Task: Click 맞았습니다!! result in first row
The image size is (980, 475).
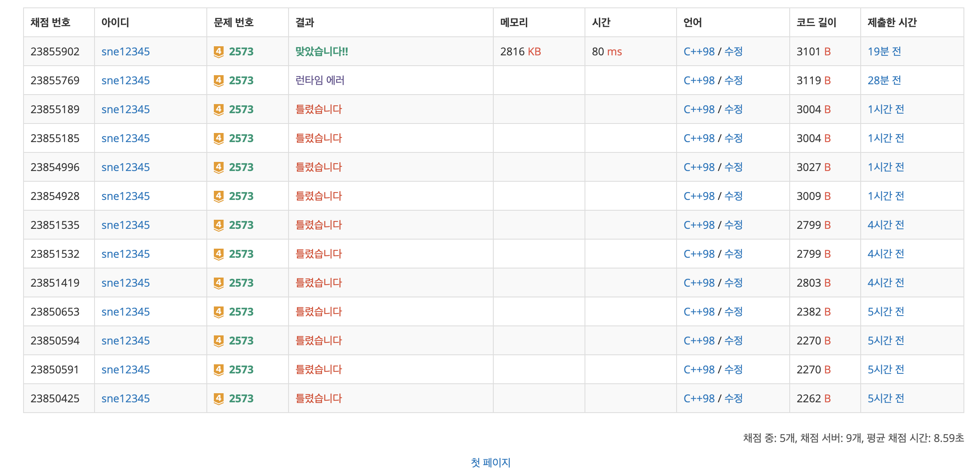Action: (322, 52)
